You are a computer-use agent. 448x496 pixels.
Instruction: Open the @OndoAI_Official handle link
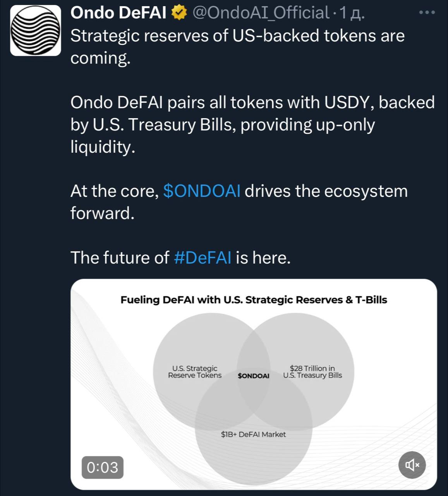261,13
